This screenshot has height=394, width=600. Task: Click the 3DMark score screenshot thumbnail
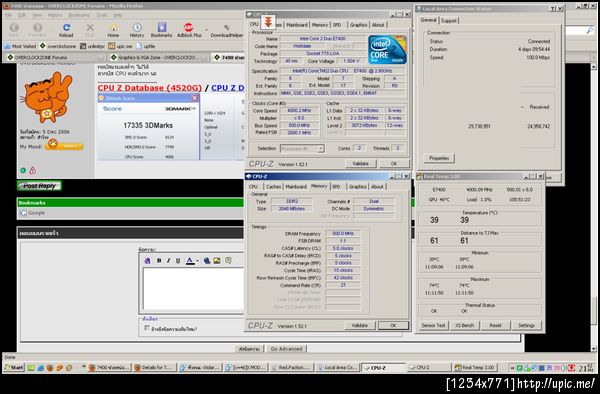[148, 127]
